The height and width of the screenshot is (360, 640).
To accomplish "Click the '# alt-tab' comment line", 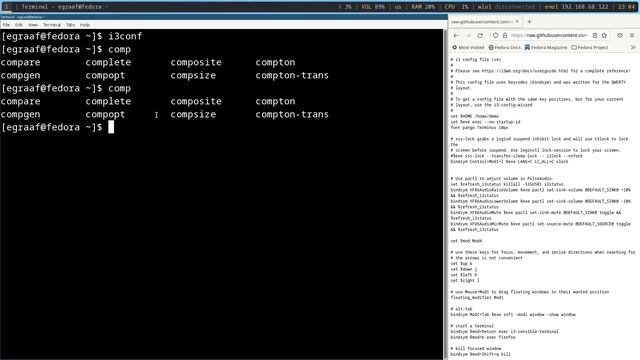I will (x=461, y=309).
